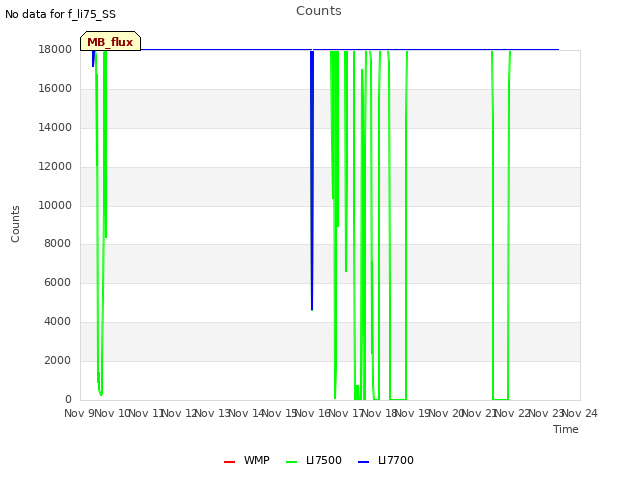640x480 pixels.
Task: Click the Nov 14 x-axis label
Action: 247,413
